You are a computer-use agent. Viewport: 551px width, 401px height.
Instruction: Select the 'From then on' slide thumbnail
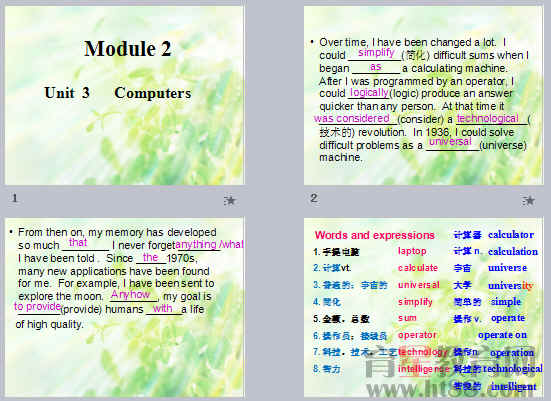pyautogui.click(x=124, y=308)
